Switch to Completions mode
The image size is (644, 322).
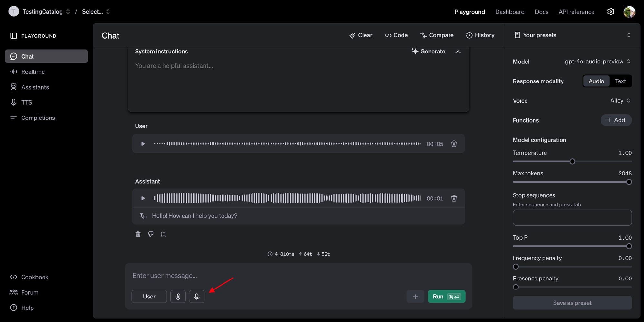tap(38, 118)
